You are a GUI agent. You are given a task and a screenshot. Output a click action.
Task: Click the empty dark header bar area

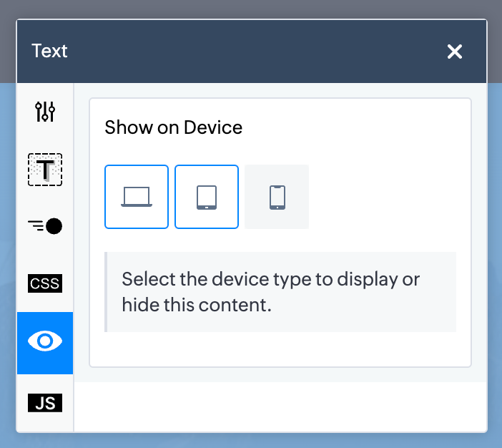[250, 52]
